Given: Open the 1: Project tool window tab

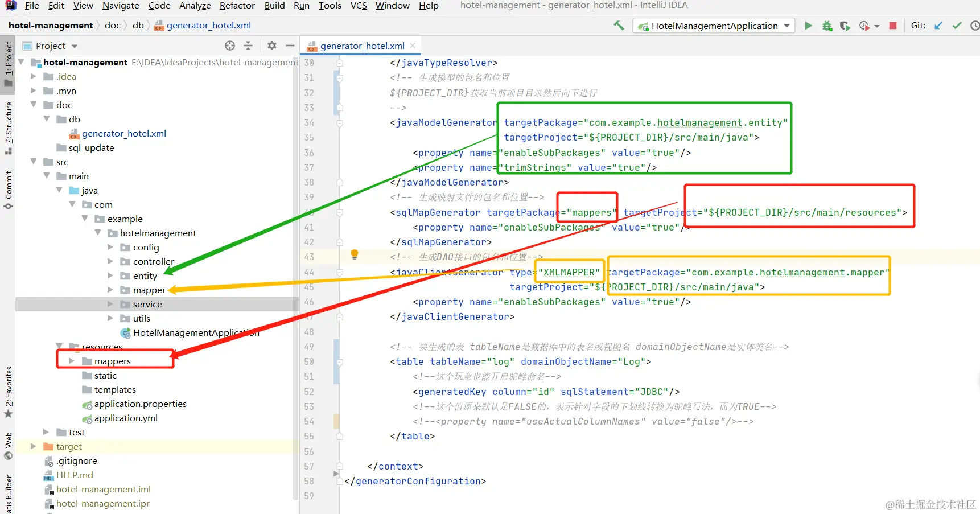Looking at the screenshot, I should pyautogui.click(x=8, y=64).
